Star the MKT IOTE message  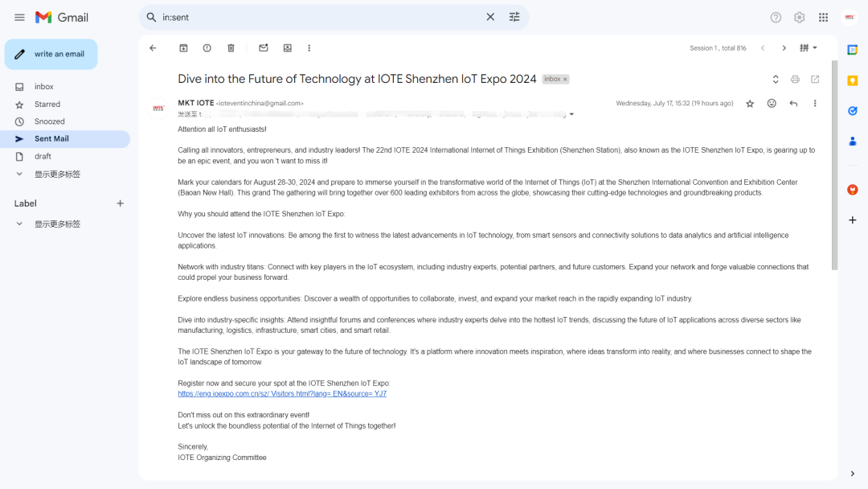pos(750,104)
